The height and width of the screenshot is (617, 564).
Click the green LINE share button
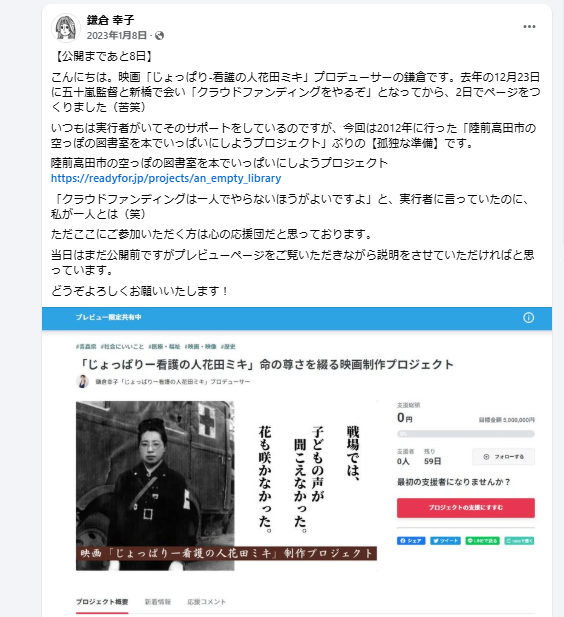click(x=482, y=541)
